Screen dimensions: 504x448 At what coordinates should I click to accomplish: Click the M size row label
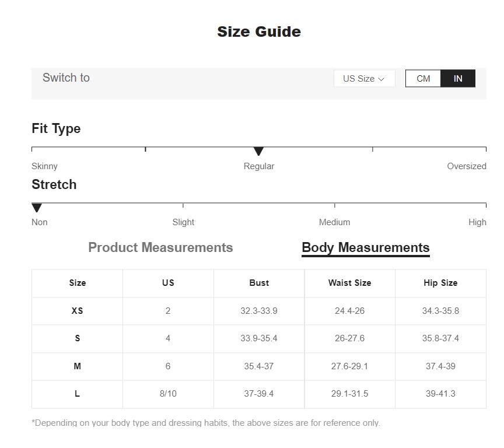pyautogui.click(x=77, y=366)
